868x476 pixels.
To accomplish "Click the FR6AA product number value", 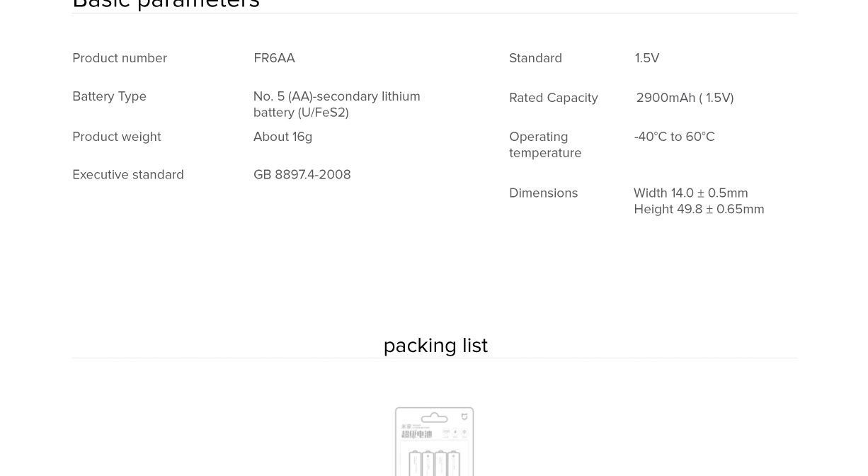I will coord(274,58).
